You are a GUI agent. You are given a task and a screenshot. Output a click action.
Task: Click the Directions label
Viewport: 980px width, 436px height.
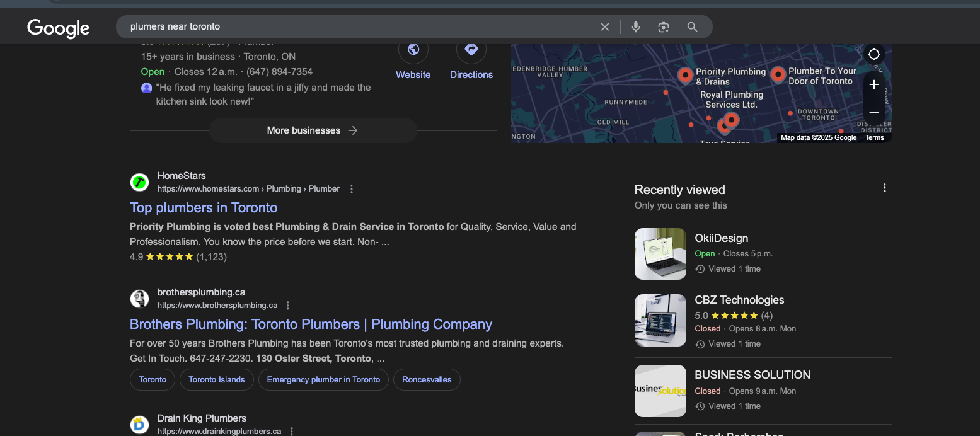click(471, 74)
